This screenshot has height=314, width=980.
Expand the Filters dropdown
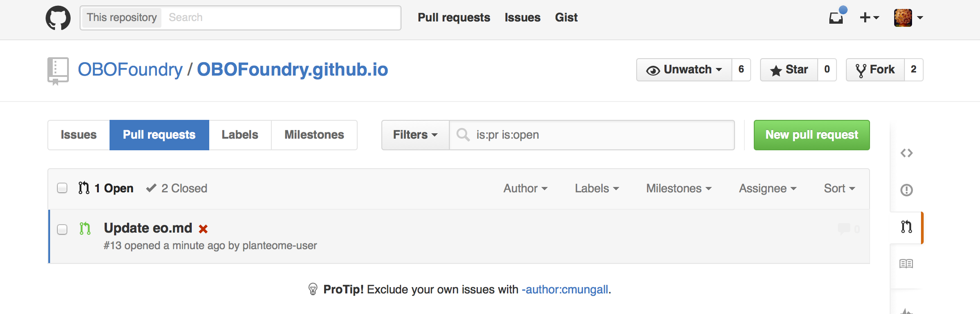coord(415,135)
